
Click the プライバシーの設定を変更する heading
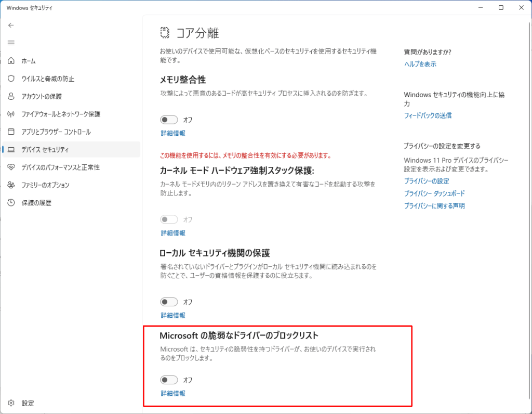point(442,146)
